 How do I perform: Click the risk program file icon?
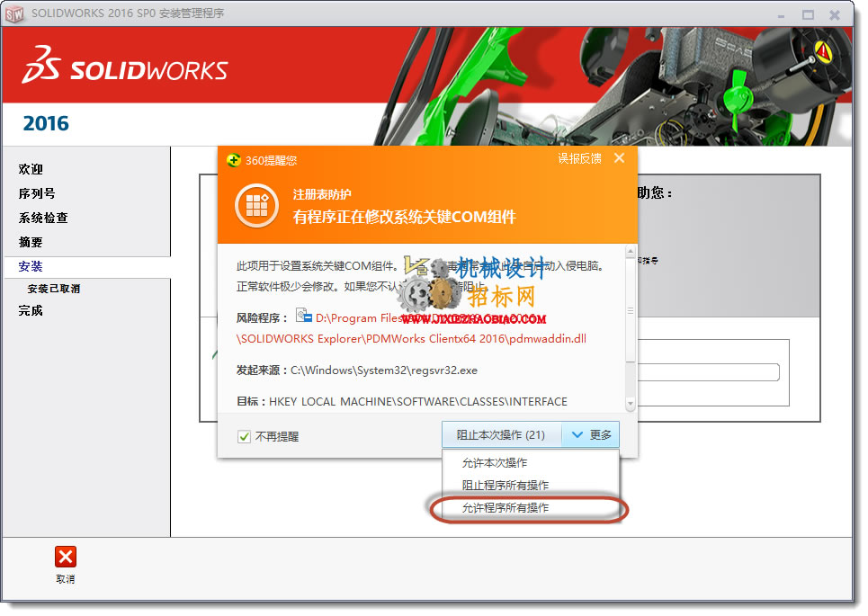point(303,316)
